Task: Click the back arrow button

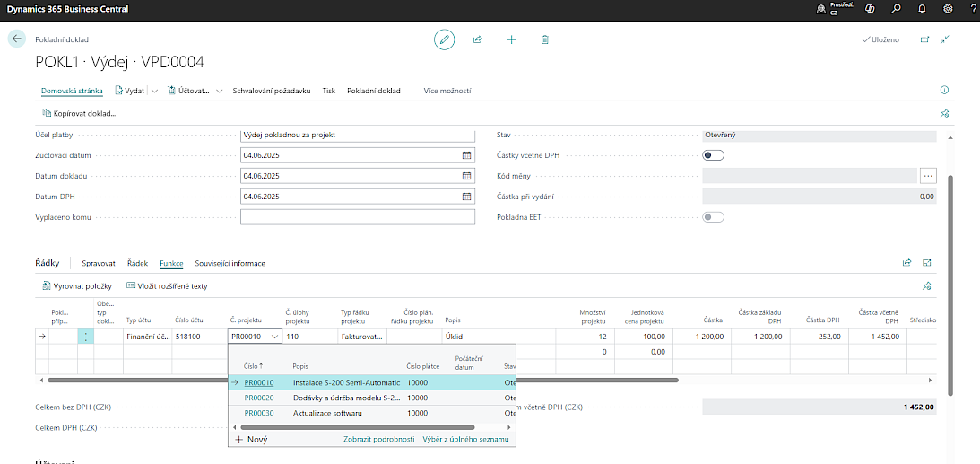Action: click(x=17, y=39)
